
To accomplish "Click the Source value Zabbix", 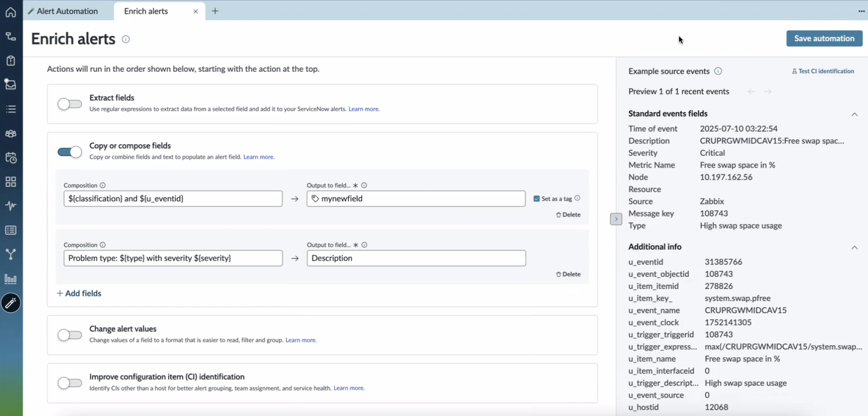I will tap(712, 201).
